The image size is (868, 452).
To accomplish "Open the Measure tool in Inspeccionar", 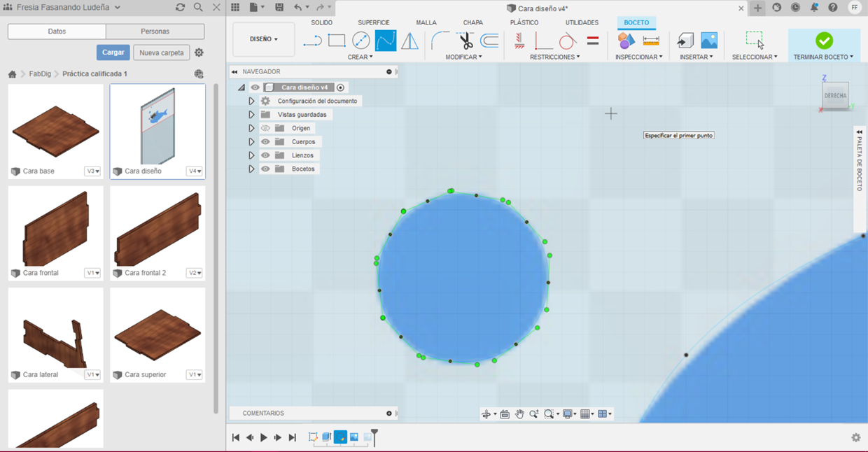I will [x=651, y=41].
